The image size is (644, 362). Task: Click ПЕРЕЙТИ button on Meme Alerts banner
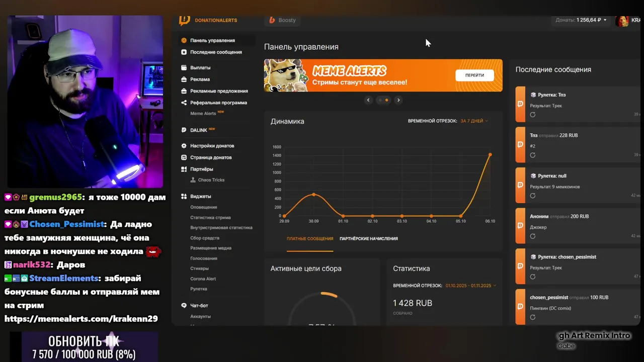[474, 75]
